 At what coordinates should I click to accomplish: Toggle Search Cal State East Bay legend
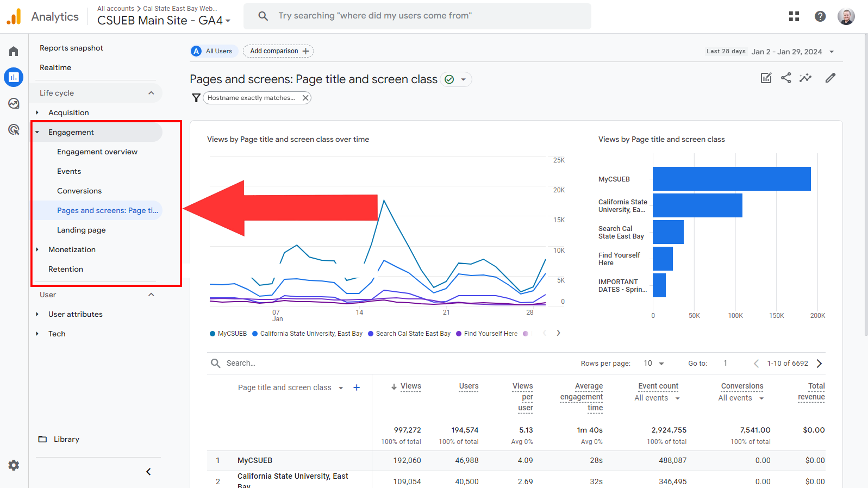[409, 334]
